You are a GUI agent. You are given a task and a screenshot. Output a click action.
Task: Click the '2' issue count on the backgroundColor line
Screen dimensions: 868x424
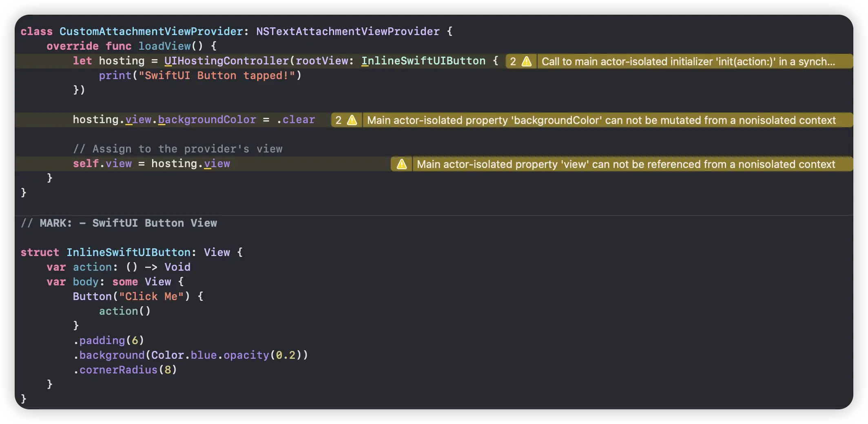pyautogui.click(x=338, y=120)
